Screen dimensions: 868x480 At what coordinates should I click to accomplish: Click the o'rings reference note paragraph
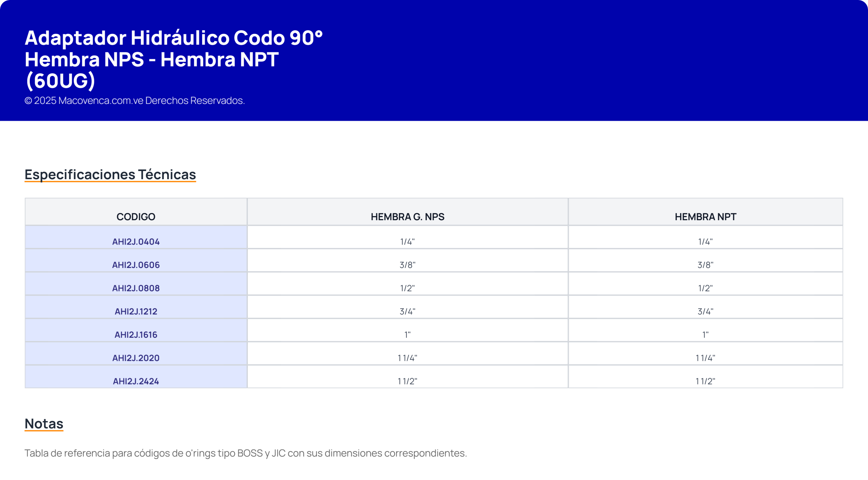tap(245, 453)
